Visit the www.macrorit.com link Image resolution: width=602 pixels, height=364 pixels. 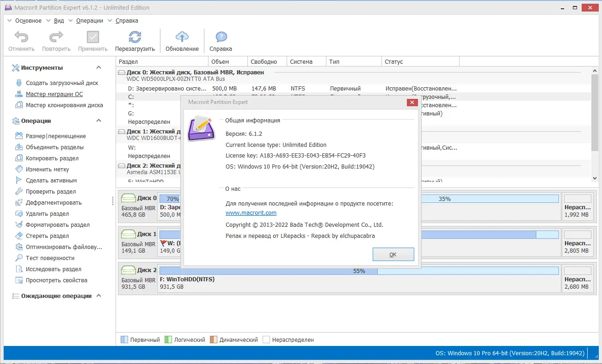(251, 213)
